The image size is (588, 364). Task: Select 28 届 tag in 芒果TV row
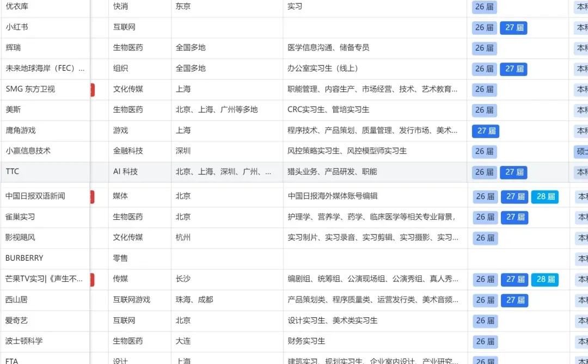point(545,279)
